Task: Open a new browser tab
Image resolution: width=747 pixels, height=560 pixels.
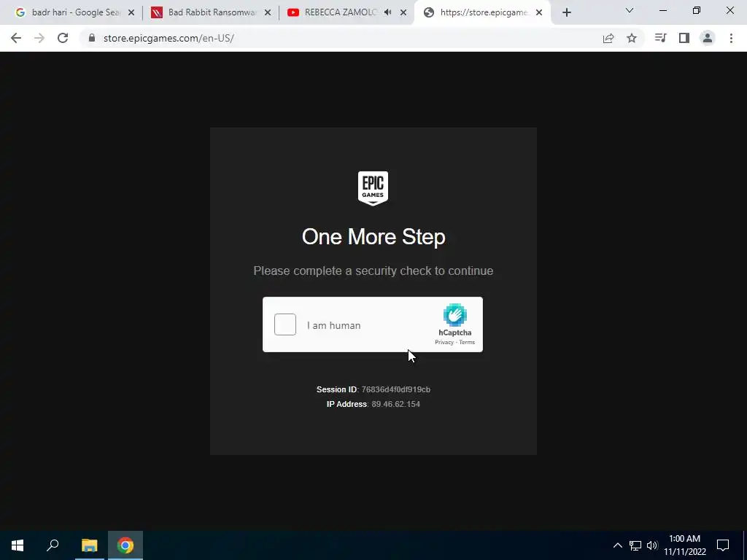Action: click(566, 13)
